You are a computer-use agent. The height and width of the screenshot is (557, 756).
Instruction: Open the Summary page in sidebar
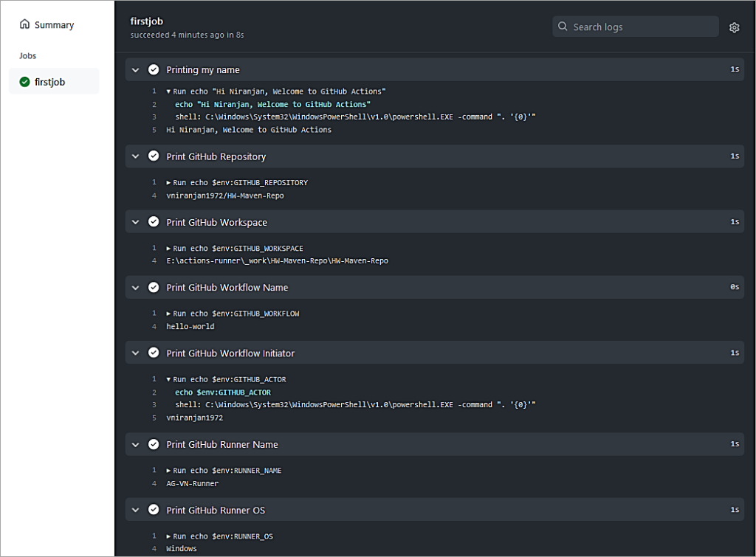[x=53, y=25]
